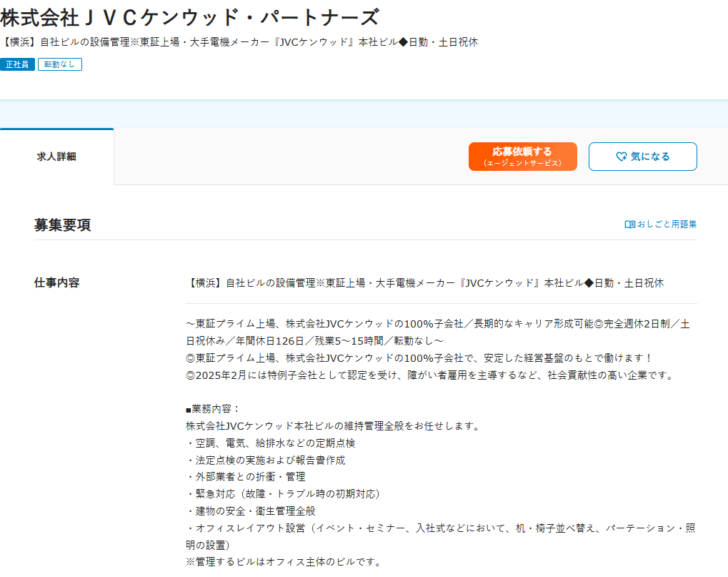
Task: Click the 外部業者との折衝・管理 line
Action: coord(246,476)
